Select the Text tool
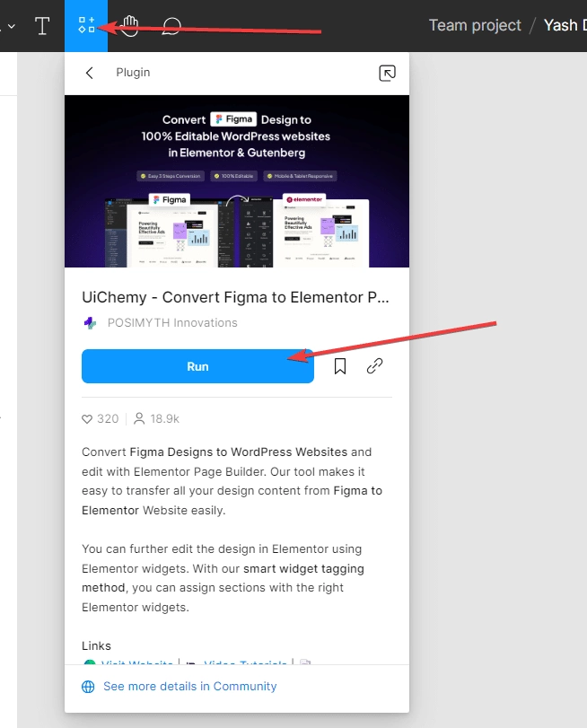This screenshot has width=587, height=728. [42, 25]
